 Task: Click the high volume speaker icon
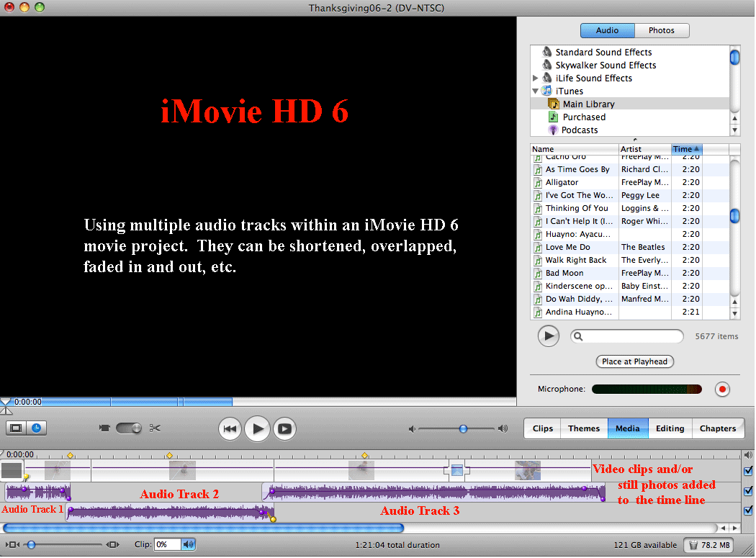pyautogui.click(x=503, y=428)
